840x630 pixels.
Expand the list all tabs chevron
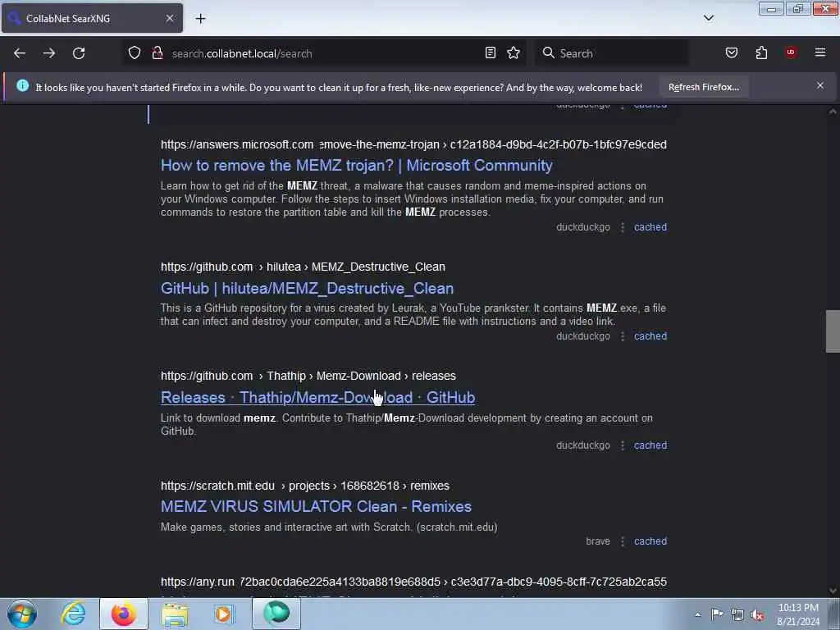[709, 18]
